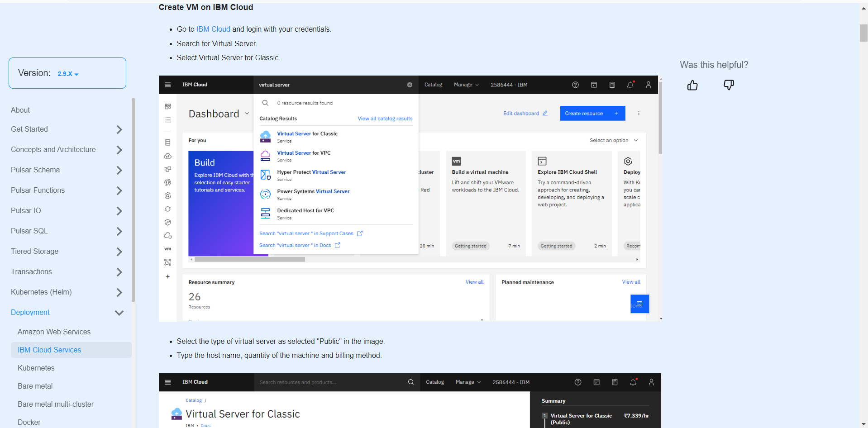The width and height of the screenshot is (868, 428).
Task: Click the edit pencil icon beside Edit dashboard
Action: coord(545,113)
